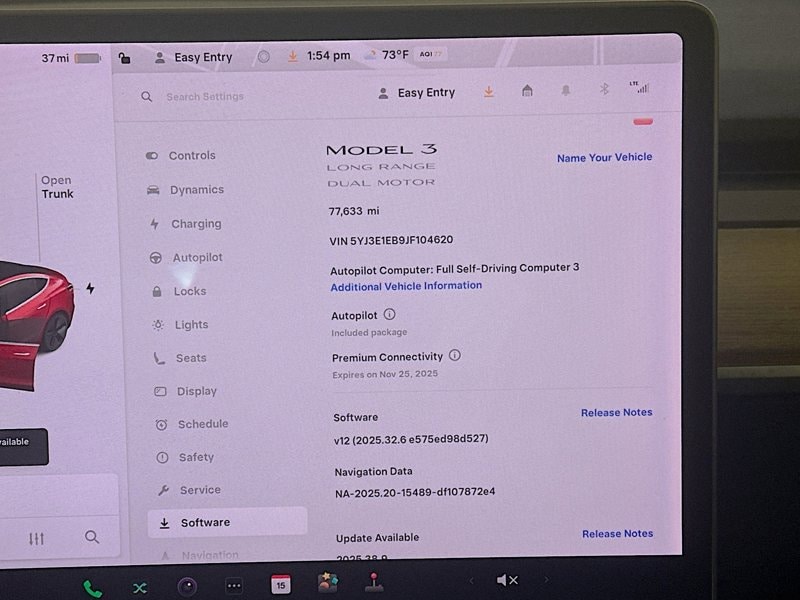The height and width of the screenshot is (600, 800).
Task: Tap the Bluetooth icon in settings header
Action: point(604,90)
